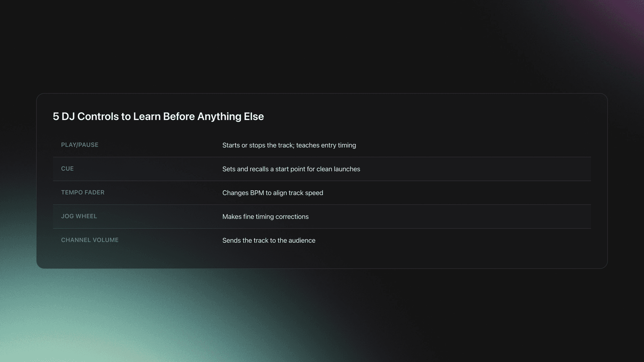Select the CHANNEL VOLUME label
The width and height of the screenshot is (644, 362).
pos(90,240)
